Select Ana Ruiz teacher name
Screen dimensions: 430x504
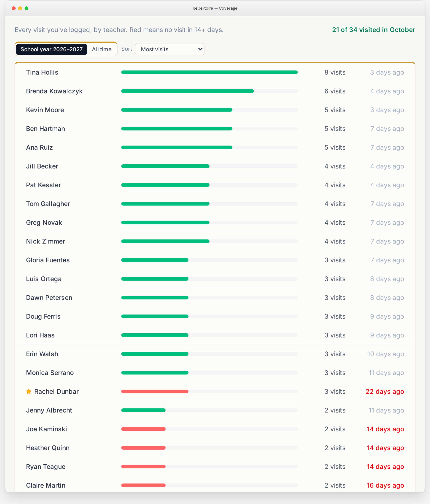point(39,147)
